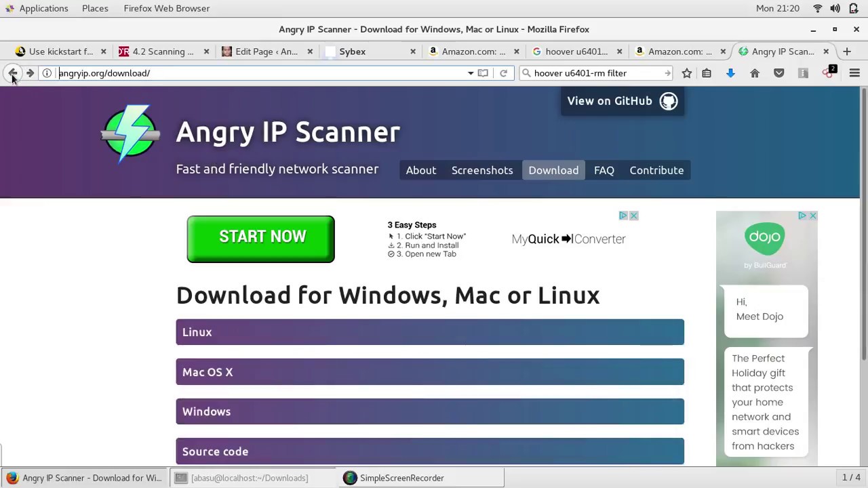Show site information icon in address bar

(x=47, y=73)
